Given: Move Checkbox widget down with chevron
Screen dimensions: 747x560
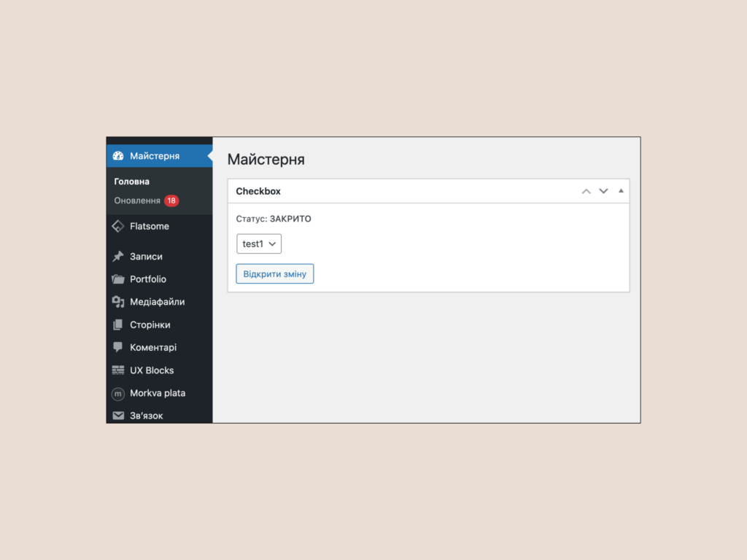Looking at the screenshot, I should click(x=603, y=191).
